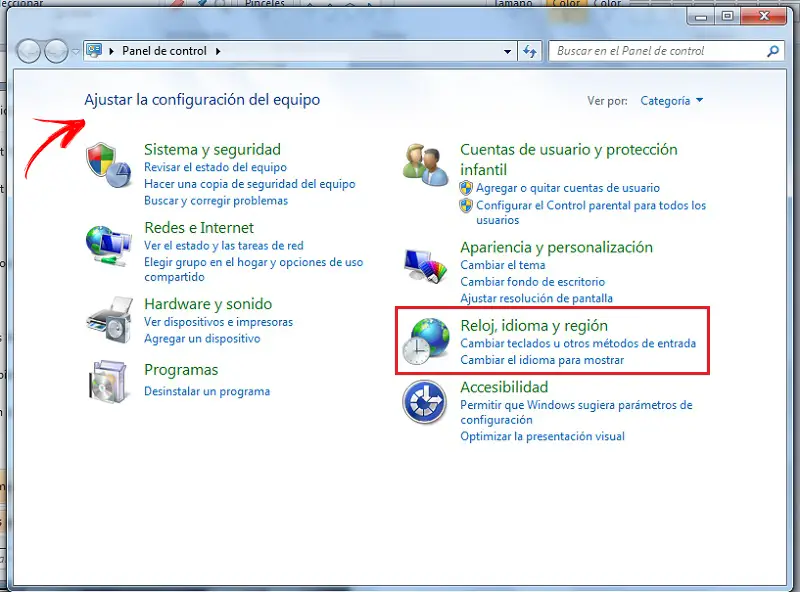Click Elegir grupo en el hogar link
Image resolution: width=800 pixels, height=592 pixels.
point(254,269)
